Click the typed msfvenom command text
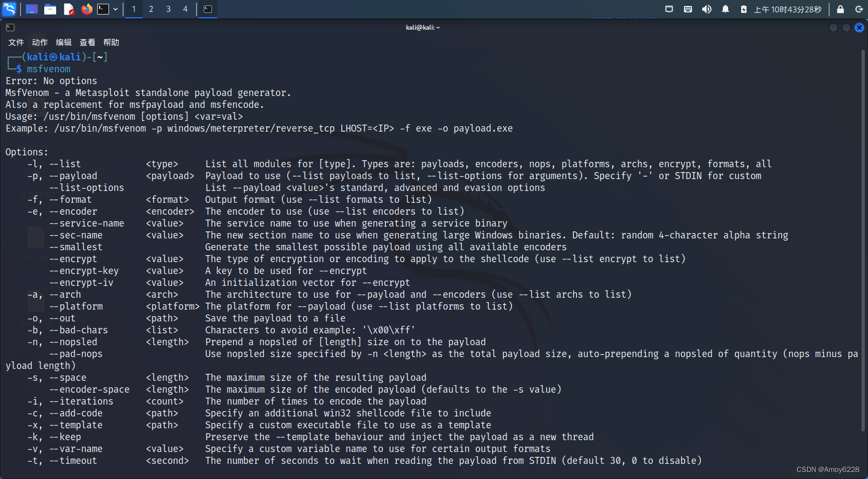This screenshot has height=479, width=868. pyautogui.click(x=49, y=69)
